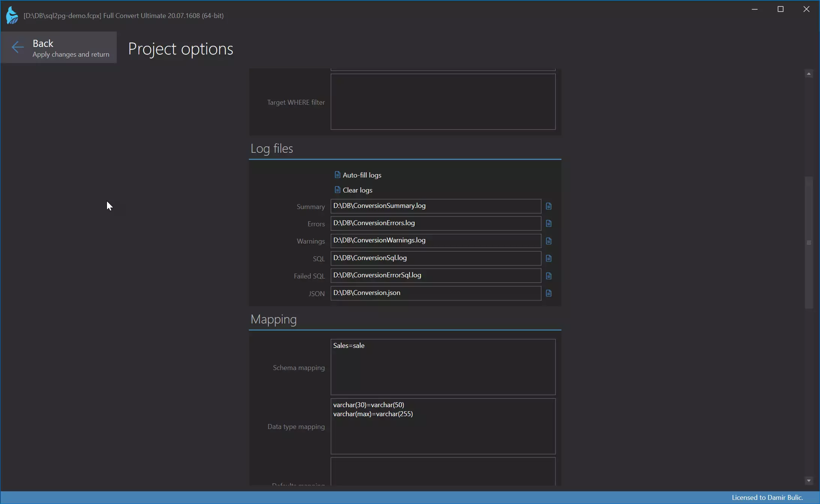
Task: Click the Summary log file browse icon
Action: point(548,206)
